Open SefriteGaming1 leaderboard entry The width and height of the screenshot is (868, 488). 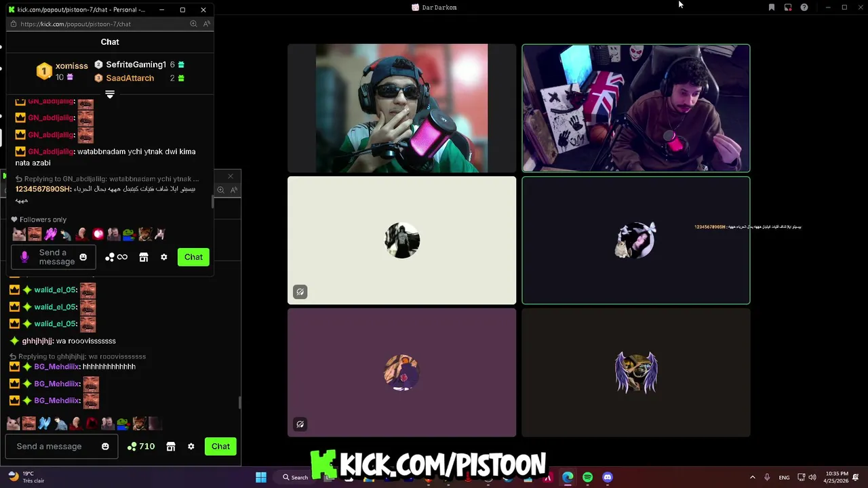[x=139, y=64]
